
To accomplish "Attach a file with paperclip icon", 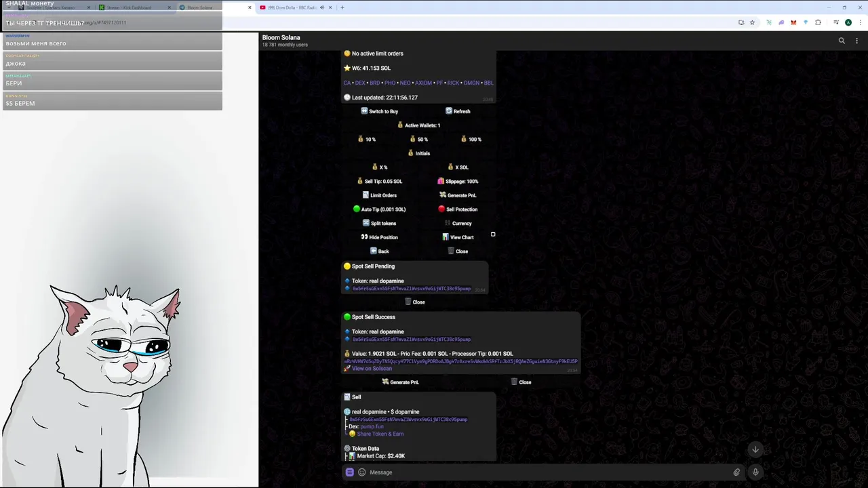I will (736, 472).
